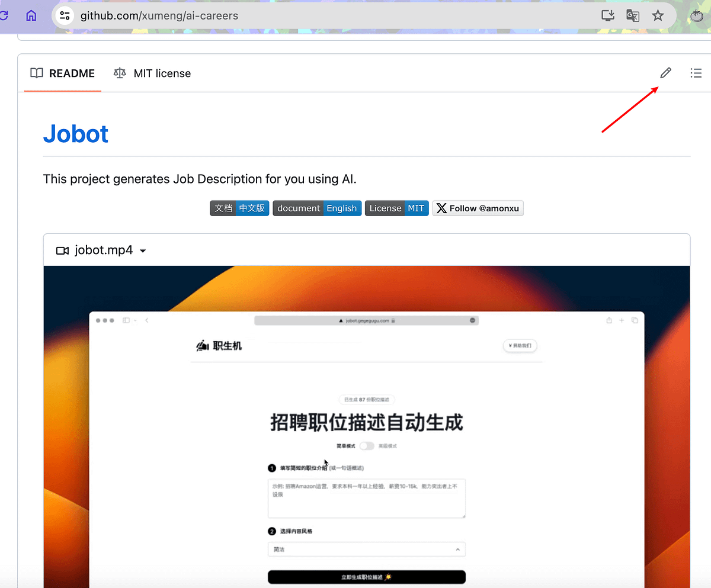
Task: Click the page reload icon
Action: [4, 15]
